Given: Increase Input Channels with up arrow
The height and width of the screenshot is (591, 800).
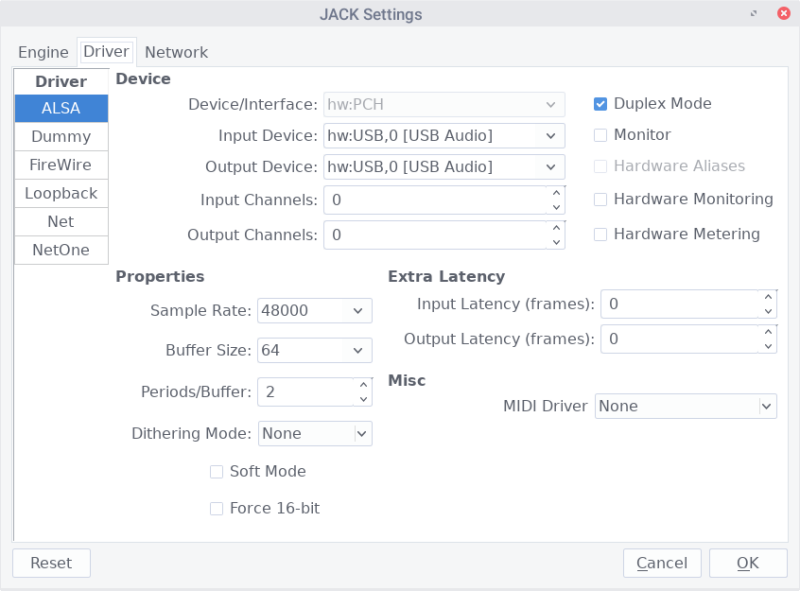Looking at the screenshot, I should (x=556, y=192).
